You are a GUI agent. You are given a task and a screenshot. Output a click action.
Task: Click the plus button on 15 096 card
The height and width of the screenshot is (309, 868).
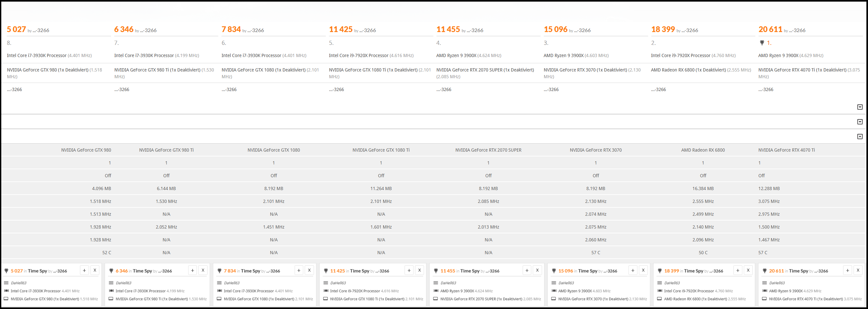click(x=632, y=270)
